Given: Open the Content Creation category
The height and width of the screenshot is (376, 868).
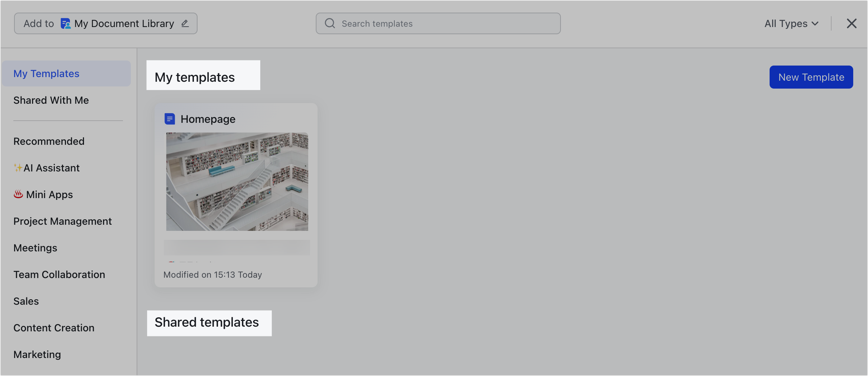Looking at the screenshot, I should pyautogui.click(x=54, y=328).
